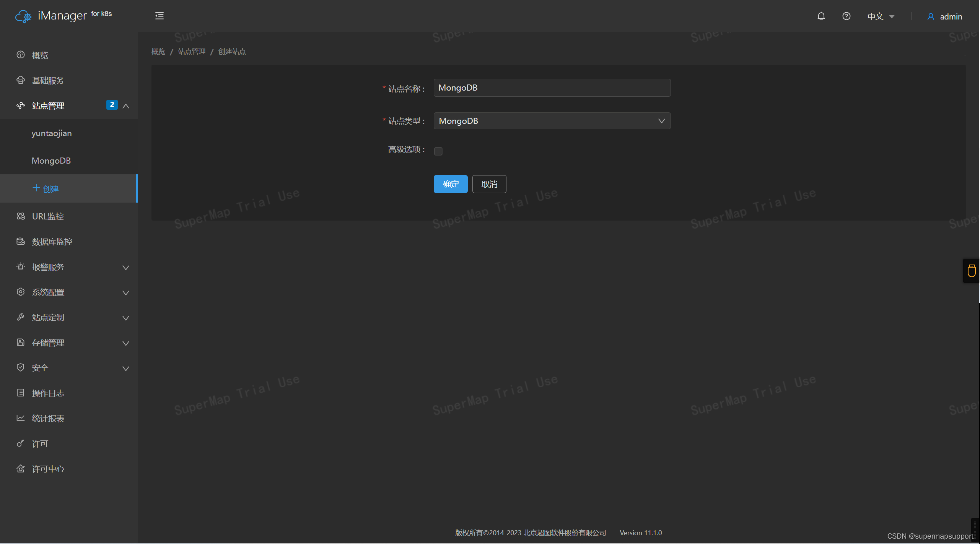Click the 报警服务 alarm light icon

(21, 266)
